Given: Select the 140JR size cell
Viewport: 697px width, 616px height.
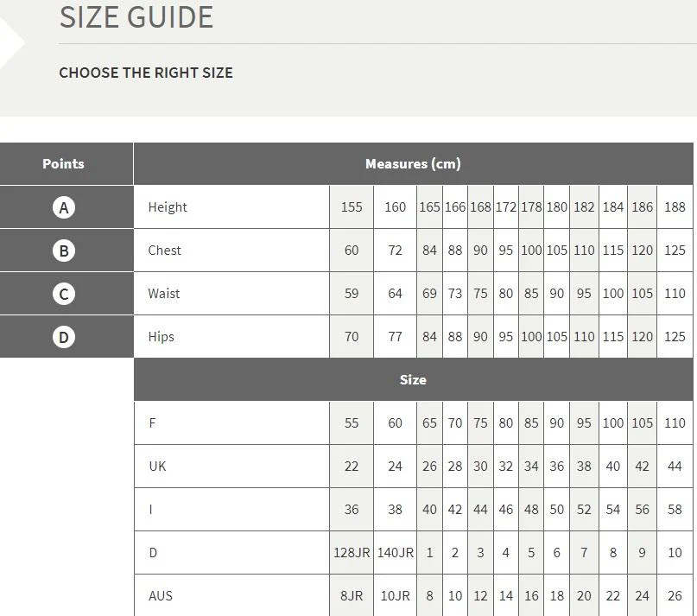Looking at the screenshot, I should pos(396,552).
